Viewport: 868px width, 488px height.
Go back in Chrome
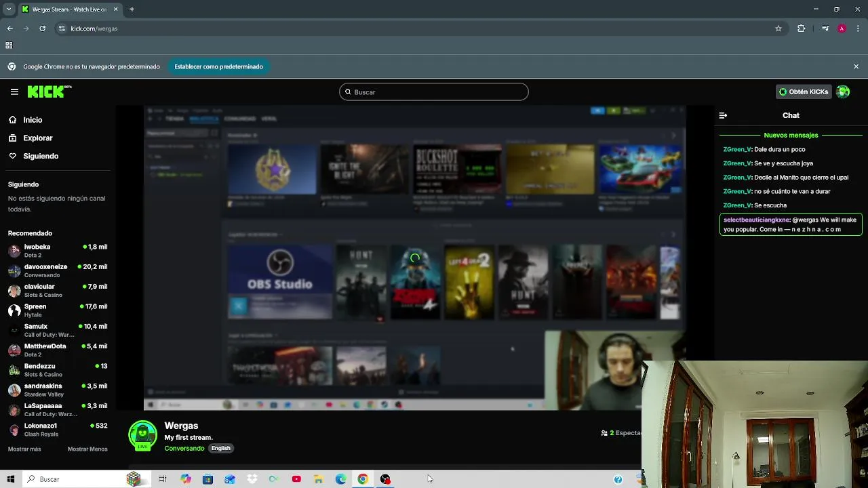pos(9,28)
